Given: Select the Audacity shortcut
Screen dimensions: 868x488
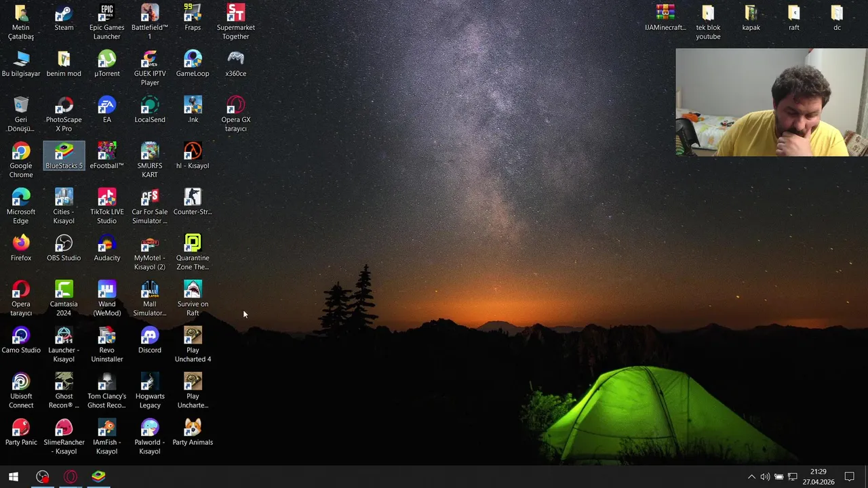Looking at the screenshot, I should (x=106, y=248).
